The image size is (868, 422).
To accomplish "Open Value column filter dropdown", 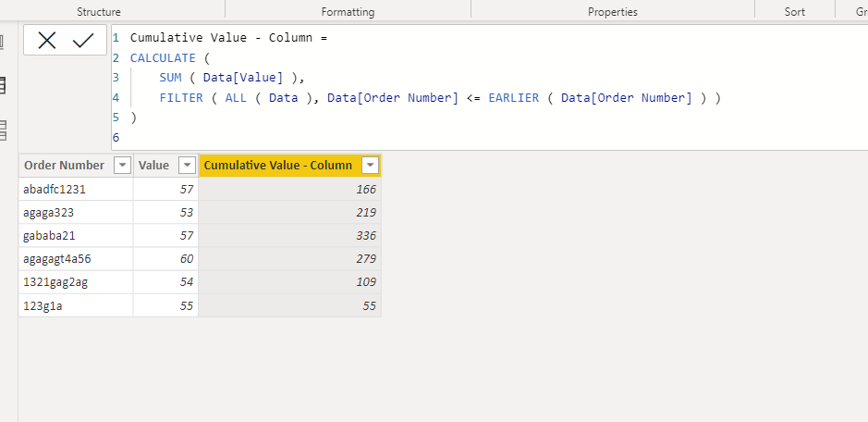I will [188, 166].
